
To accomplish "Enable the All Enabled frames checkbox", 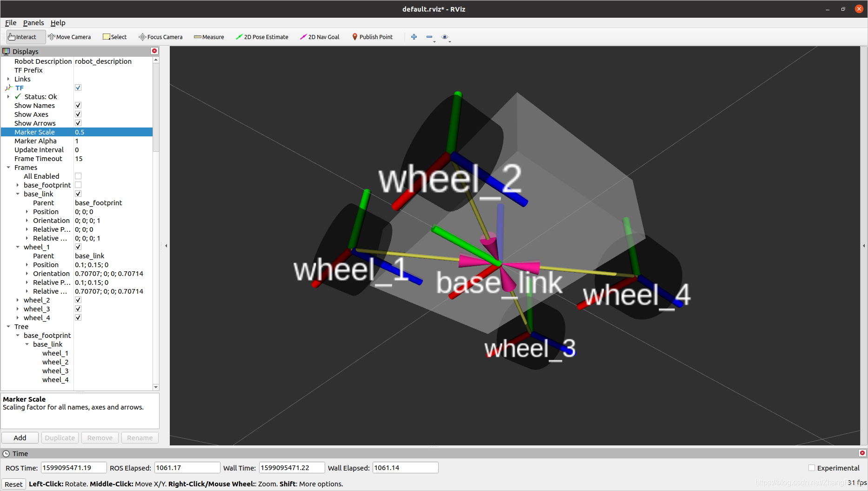I will (78, 176).
